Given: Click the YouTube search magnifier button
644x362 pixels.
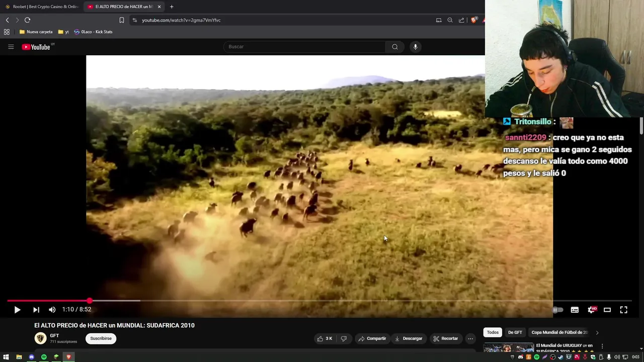Looking at the screenshot, I should pyautogui.click(x=395, y=47).
